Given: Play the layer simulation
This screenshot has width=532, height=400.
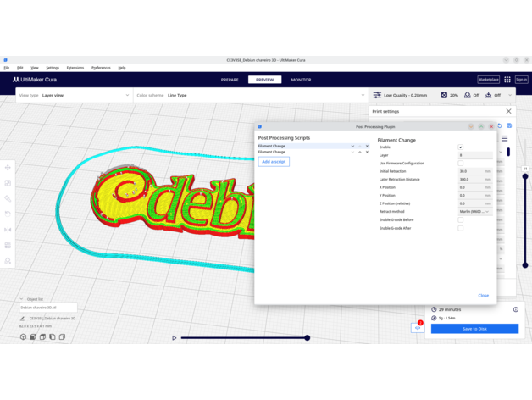Looking at the screenshot, I should 174,338.
